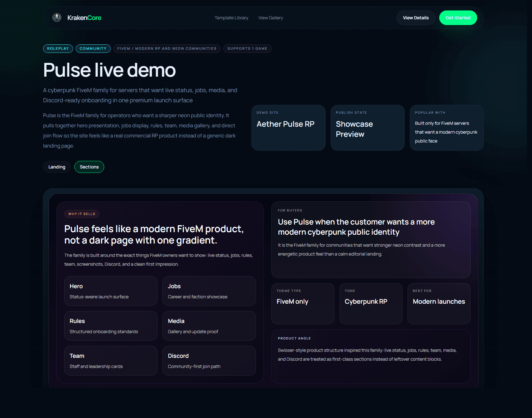Open the KrakenCore home link text

(x=84, y=18)
